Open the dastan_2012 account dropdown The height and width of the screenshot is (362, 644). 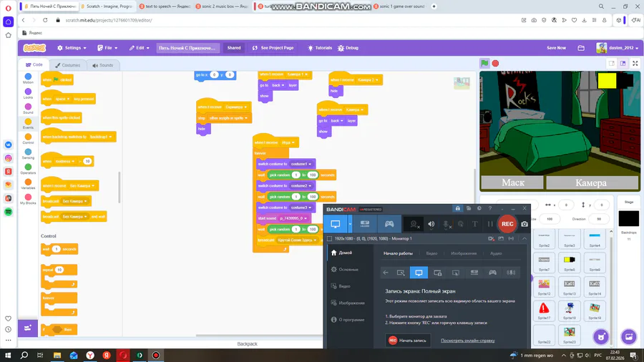point(618,48)
